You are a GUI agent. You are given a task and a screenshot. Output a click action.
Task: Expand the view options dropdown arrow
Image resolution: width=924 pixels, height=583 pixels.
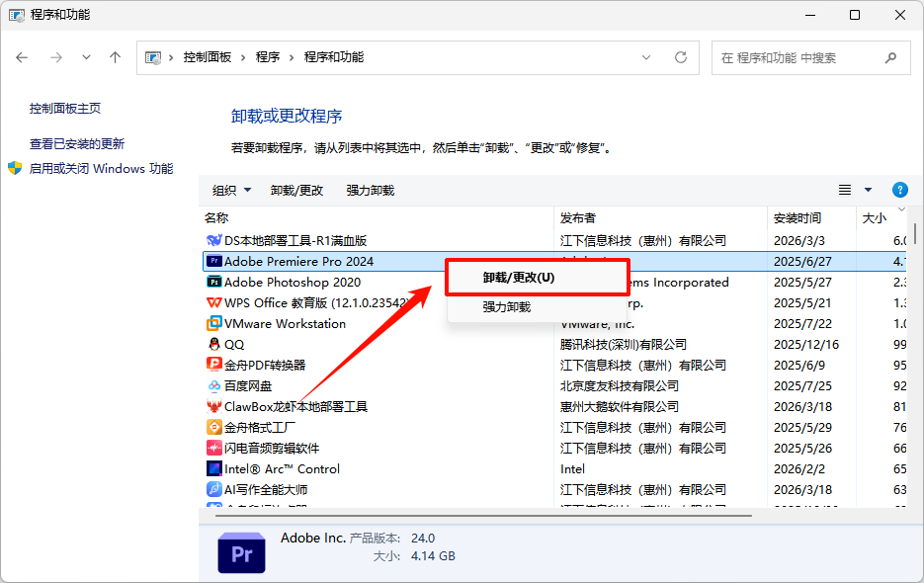tap(869, 190)
